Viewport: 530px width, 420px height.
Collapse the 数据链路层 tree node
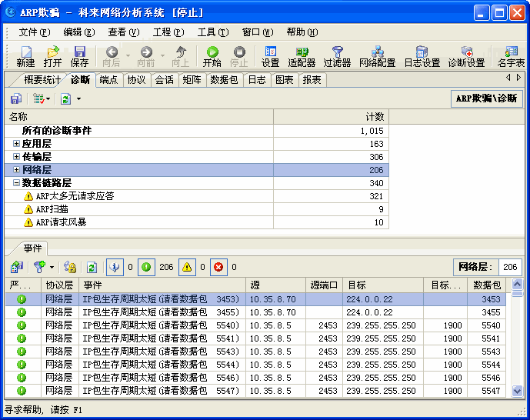16,183
